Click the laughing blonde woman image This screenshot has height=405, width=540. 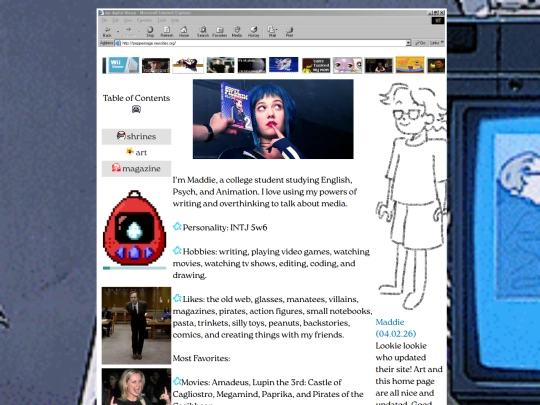coord(136,386)
